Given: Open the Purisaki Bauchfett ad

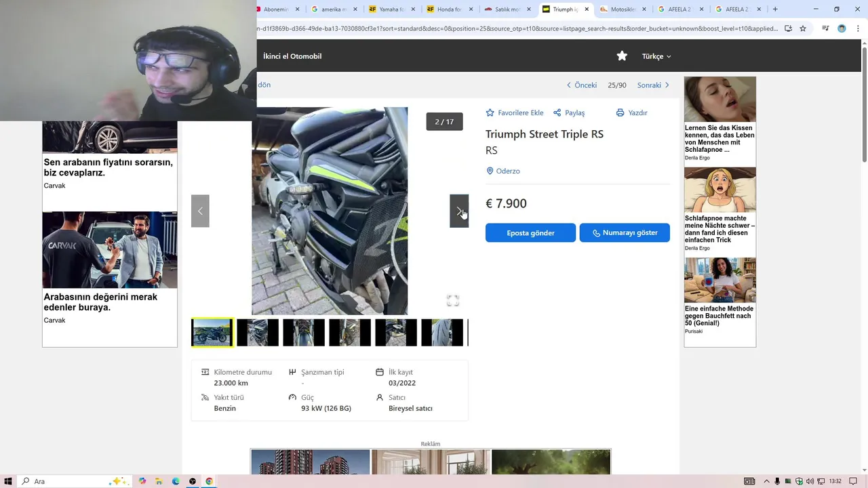Looking at the screenshot, I should coord(719,296).
